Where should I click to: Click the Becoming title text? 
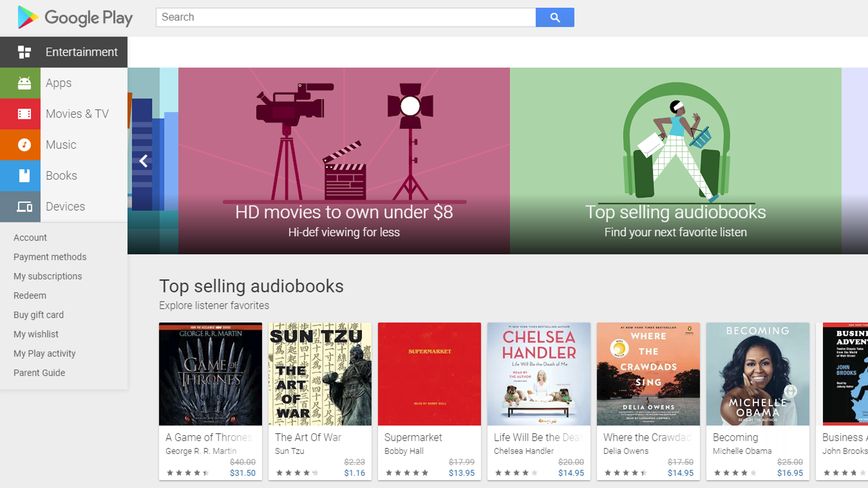click(735, 438)
